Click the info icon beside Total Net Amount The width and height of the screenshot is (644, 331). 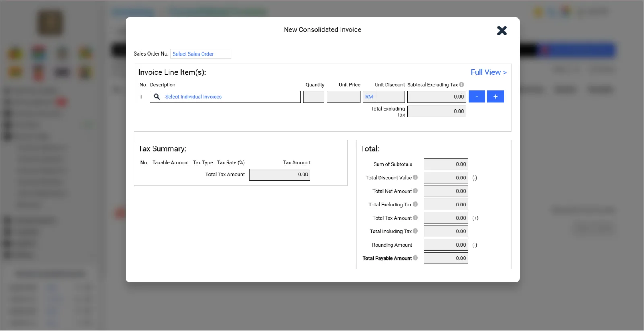[415, 191]
